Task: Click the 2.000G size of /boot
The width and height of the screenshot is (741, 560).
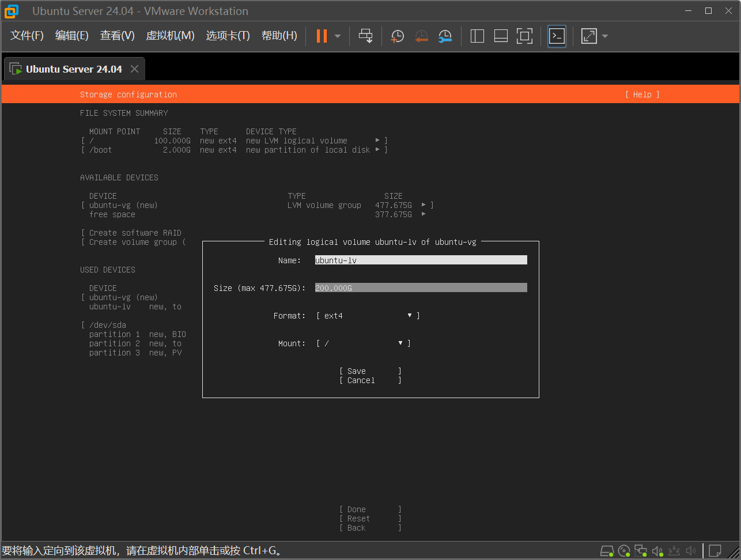Action: point(177,150)
